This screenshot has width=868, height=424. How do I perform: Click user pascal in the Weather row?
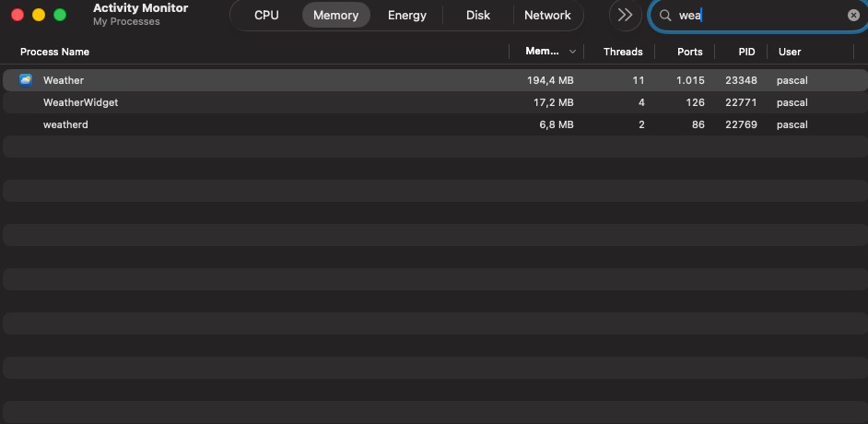pos(792,80)
